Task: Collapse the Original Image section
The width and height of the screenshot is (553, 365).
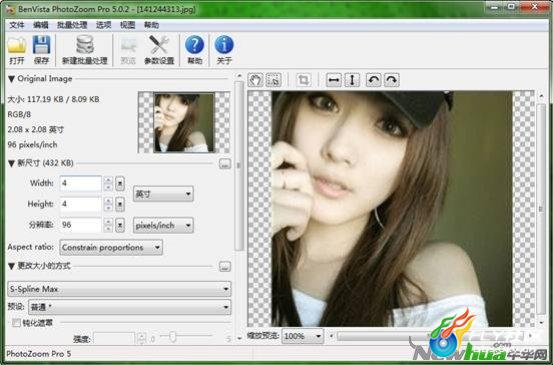Action: point(11,79)
